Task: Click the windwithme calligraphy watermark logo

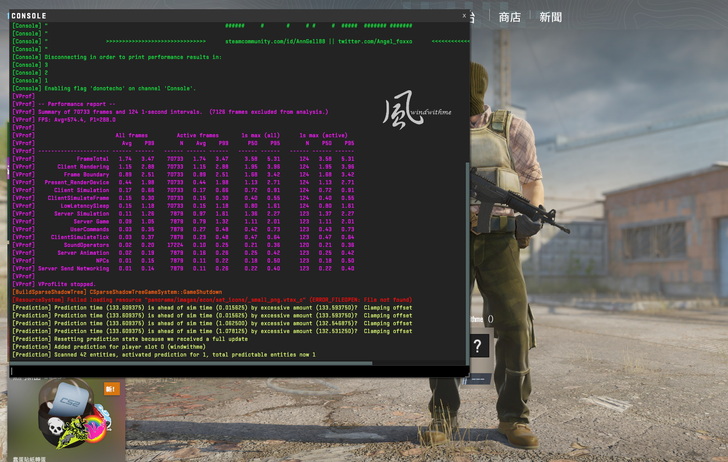Action: pos(416,110)
